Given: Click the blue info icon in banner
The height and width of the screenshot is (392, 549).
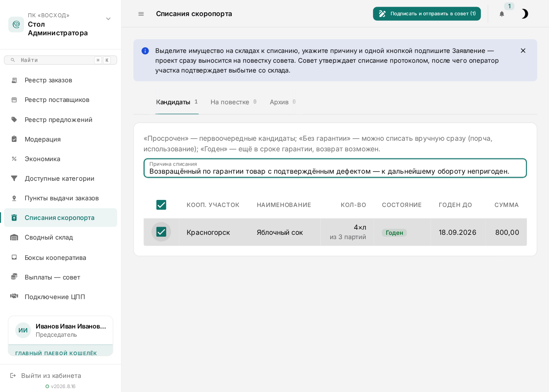Looking at the screenshot, I should (x=145, y=51).
